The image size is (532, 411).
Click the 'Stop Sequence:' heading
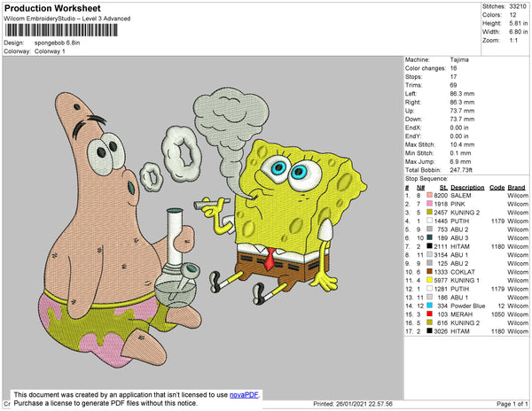click(426, 179)
